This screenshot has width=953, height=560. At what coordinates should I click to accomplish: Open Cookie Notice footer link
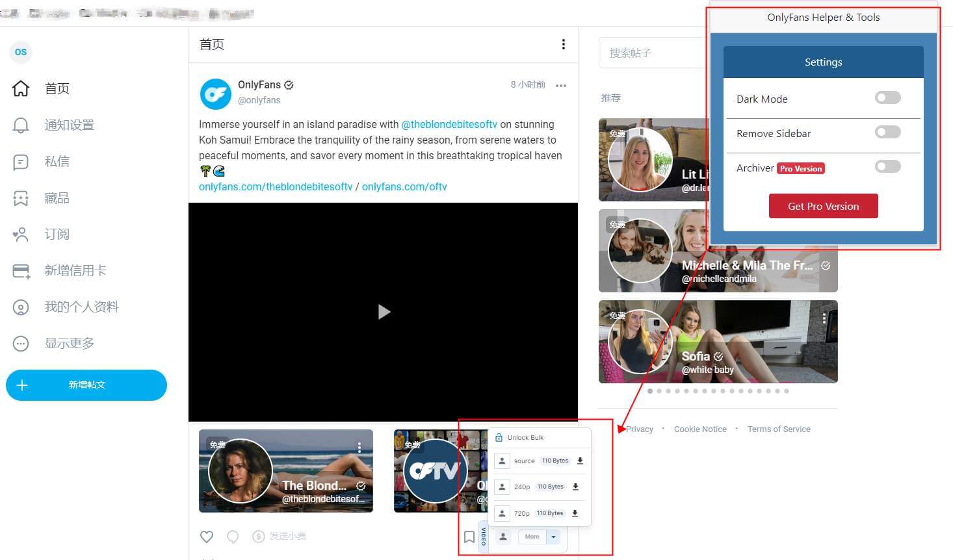click(x=700, y=429)
